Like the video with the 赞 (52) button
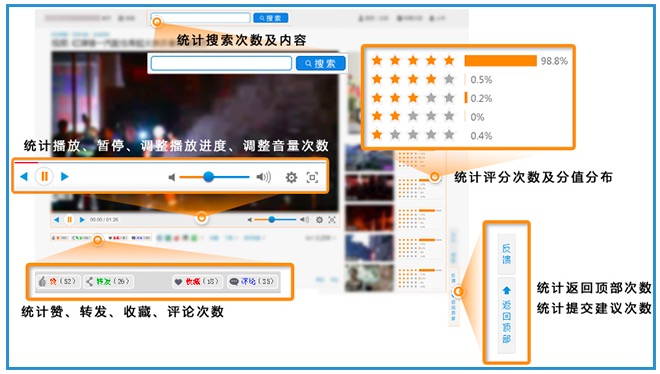 58,281
